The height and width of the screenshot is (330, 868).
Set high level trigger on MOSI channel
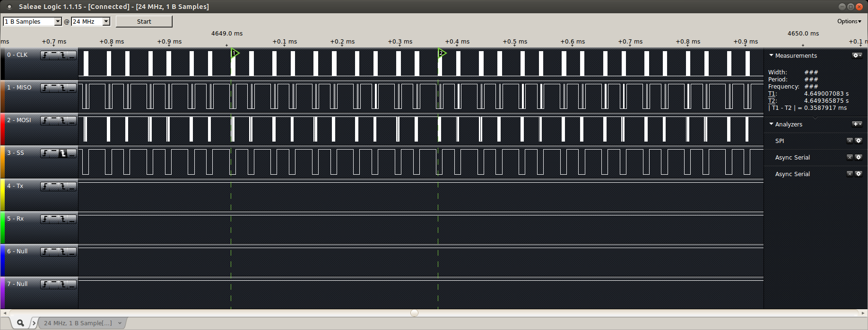point(54,121)
